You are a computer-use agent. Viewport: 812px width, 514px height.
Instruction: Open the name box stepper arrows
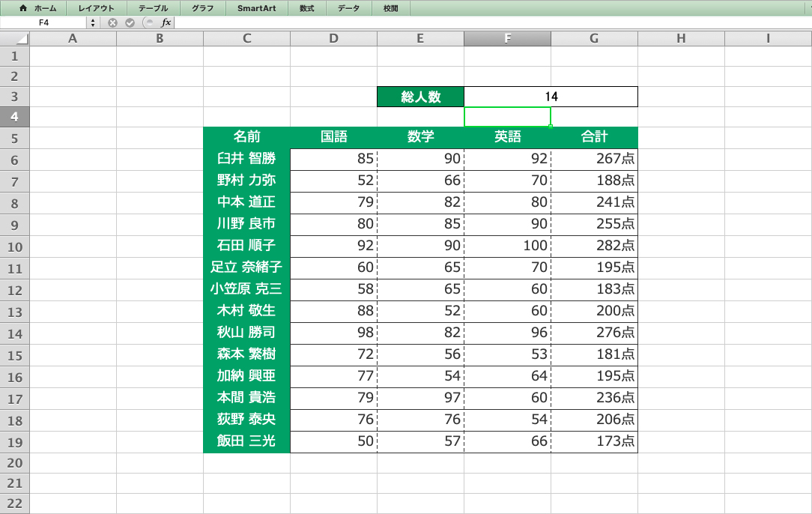tap(93, 22)
